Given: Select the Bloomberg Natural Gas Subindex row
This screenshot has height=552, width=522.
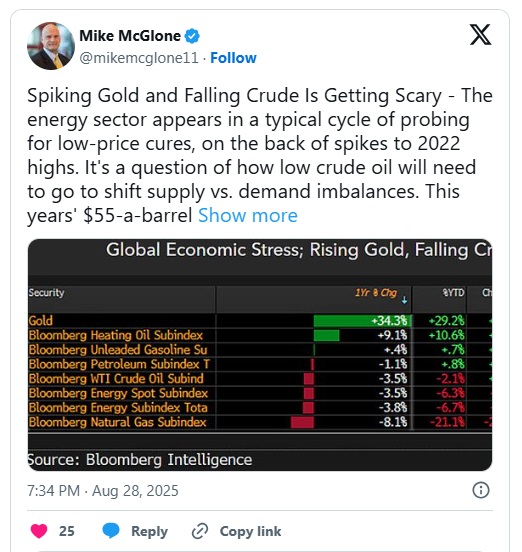Looking at the screenshot, I should (x=259, y=422).
